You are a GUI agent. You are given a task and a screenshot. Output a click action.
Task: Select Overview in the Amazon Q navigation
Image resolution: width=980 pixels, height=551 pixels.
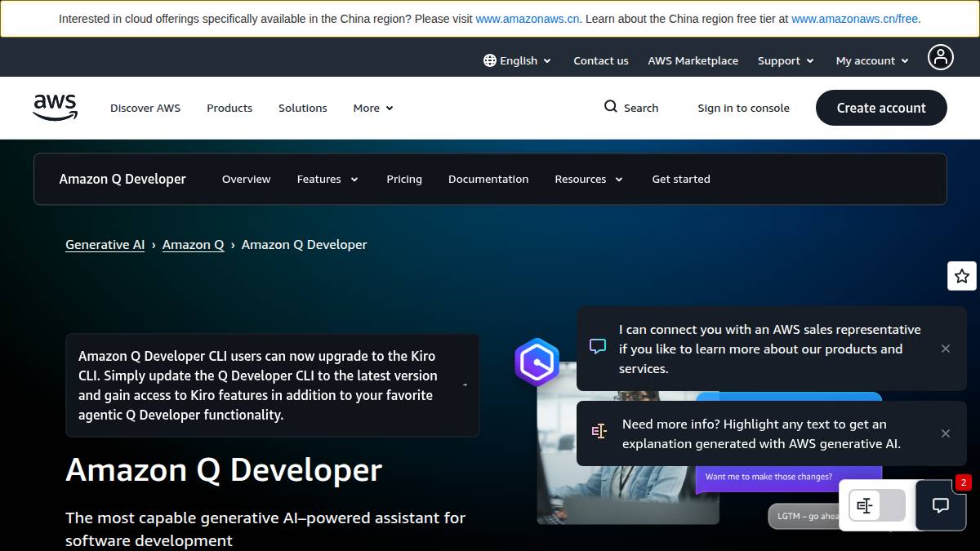[x=246, y=179]
